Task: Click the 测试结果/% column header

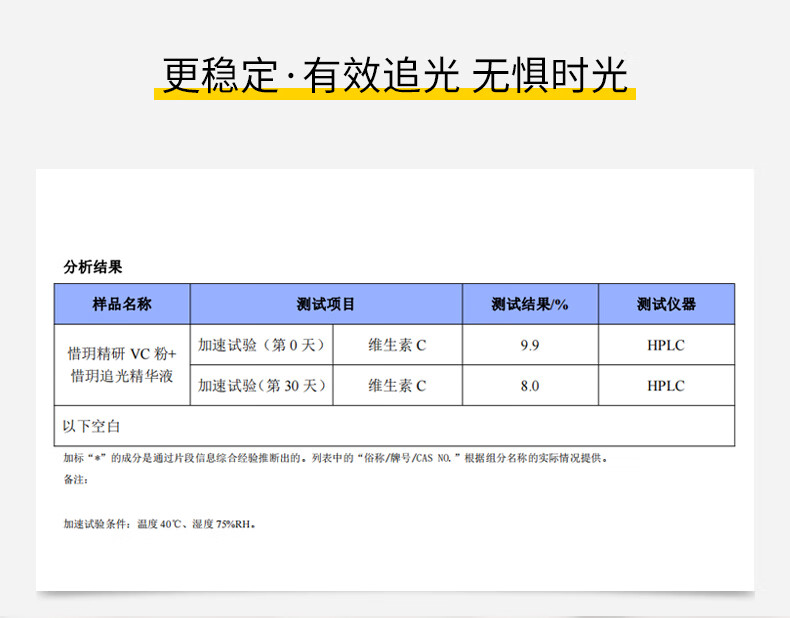Action: (x=530, y=304)
